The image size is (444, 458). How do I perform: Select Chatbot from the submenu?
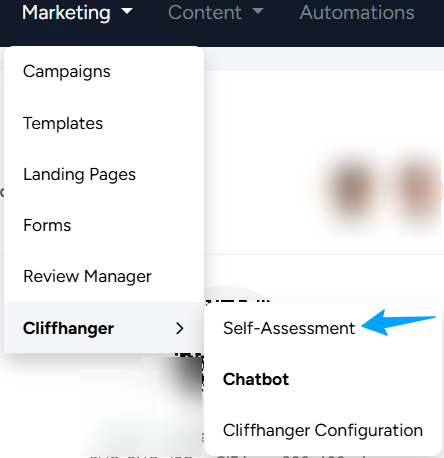coord(256,379)
